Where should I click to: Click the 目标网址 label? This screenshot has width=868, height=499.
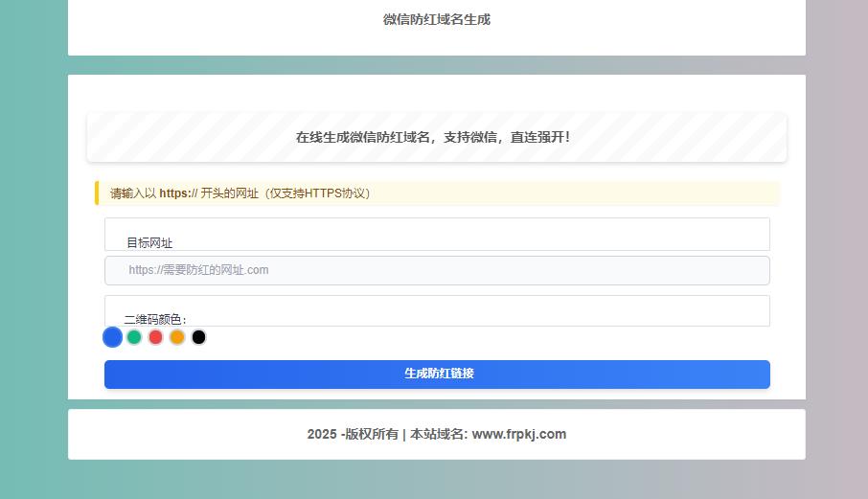coord(149,243)
